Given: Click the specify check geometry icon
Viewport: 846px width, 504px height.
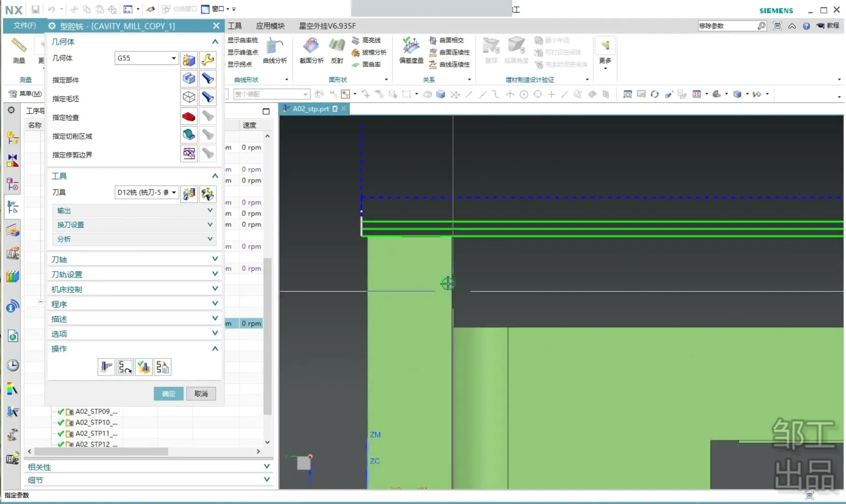Looking at the screenshot, I should [x=189, y=116].
